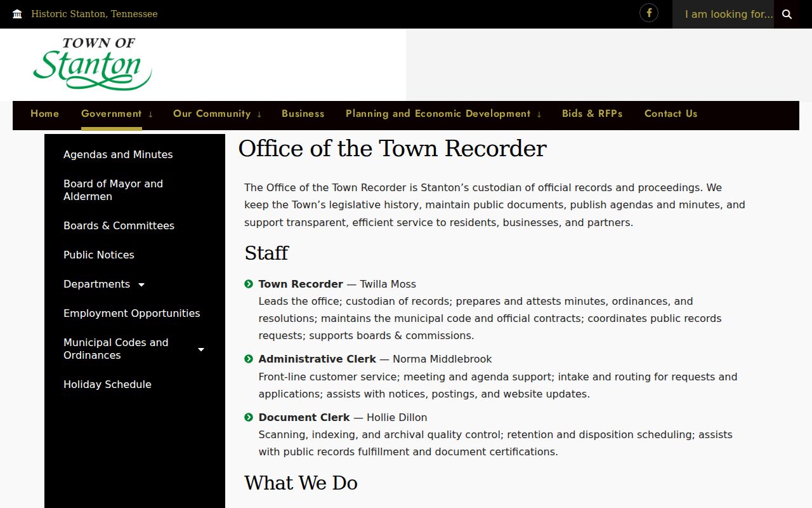This screenshot has width=812, height=508.
Task: Expand the Our Community dropdown menu
Action: [259, 114]
